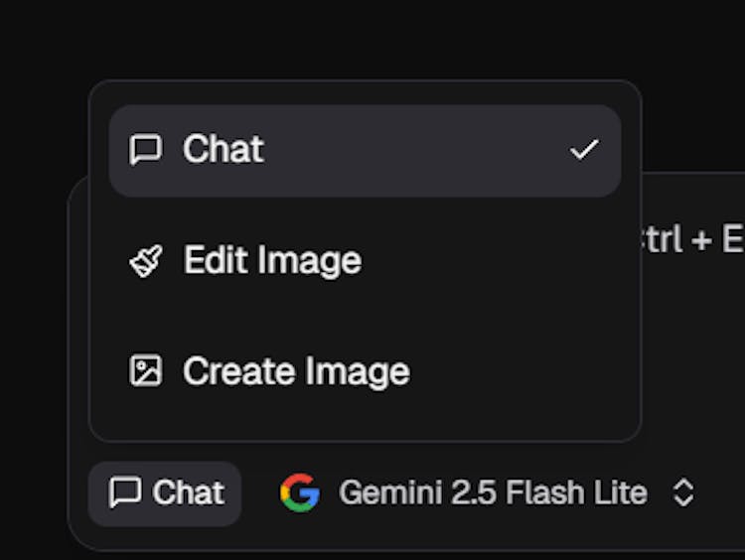Select the Chat mode from the menu

pyautogui.click(x=364, y=150)
